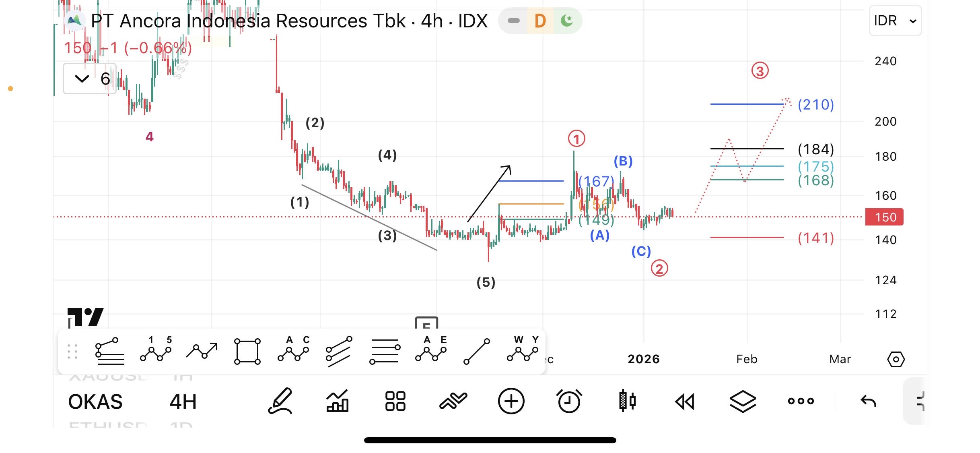Start bar replay with rewind icon
Viewport: 980px width, 453px height.
coord(685,401)
